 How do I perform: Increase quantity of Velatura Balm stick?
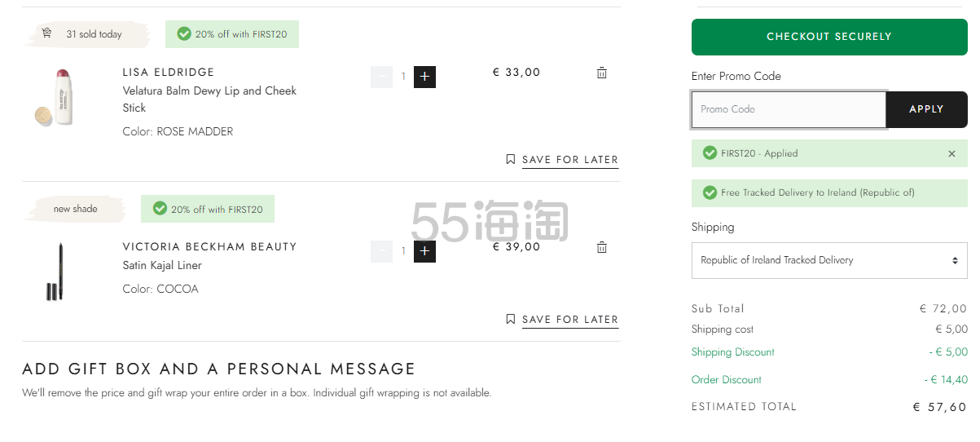424,77
